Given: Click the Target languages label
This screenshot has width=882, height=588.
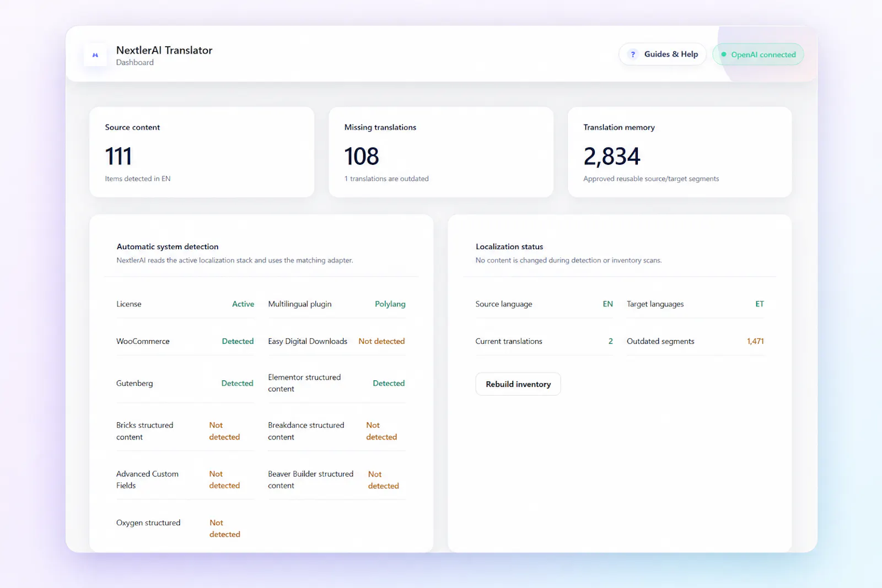Looking at the screenshot, I should point(655,304).
